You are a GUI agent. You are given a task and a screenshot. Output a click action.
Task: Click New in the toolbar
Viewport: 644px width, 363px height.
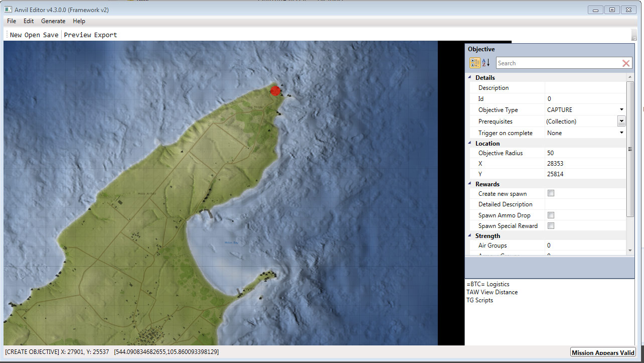point(16,35)
